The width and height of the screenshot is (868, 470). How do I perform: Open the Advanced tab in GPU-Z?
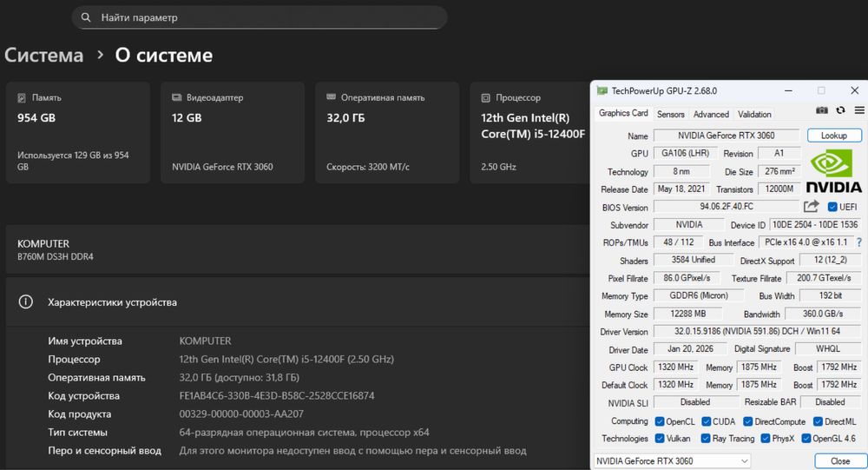[x=711, y=114]
